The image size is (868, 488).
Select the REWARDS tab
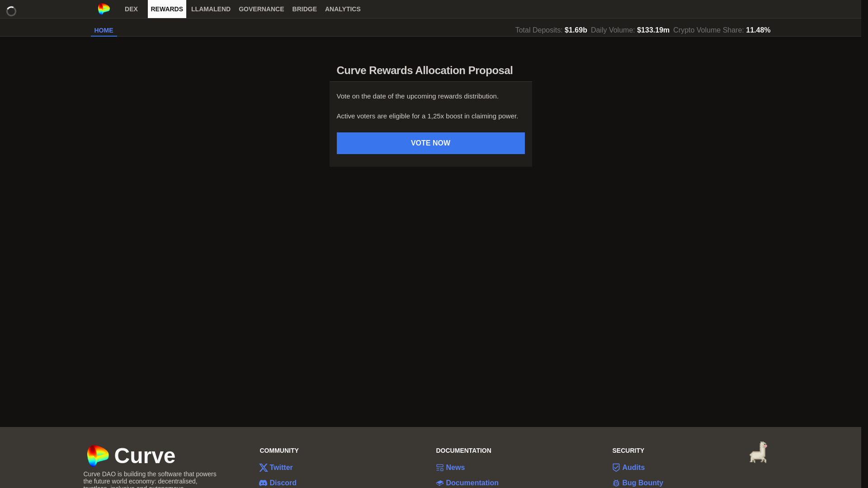167,9
